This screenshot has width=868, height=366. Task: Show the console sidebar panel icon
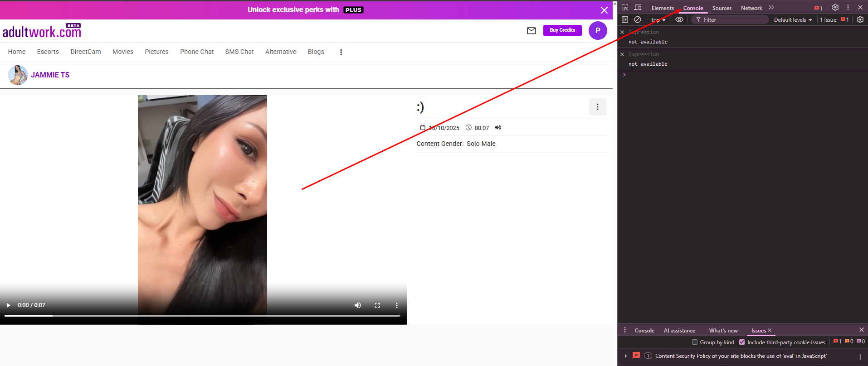[625, 19]
